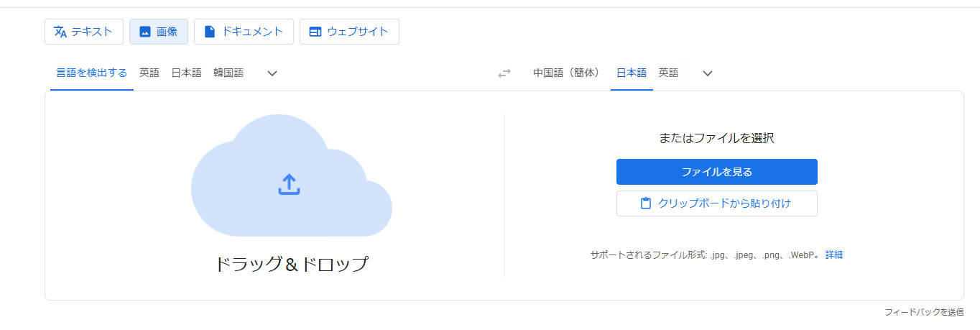Screen dimensions: 980x330
Task: Choose 韓国語 as source language
Action: click(x=228, y=73)
